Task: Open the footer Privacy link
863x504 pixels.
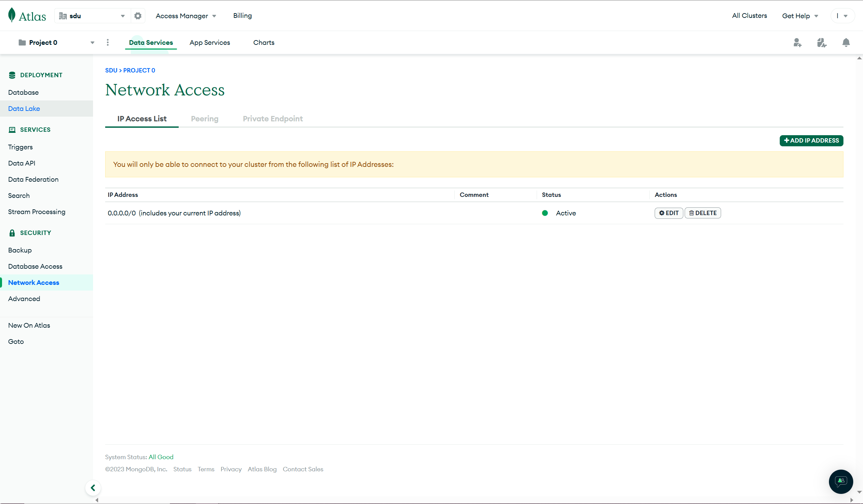Action: coord(231,469)
